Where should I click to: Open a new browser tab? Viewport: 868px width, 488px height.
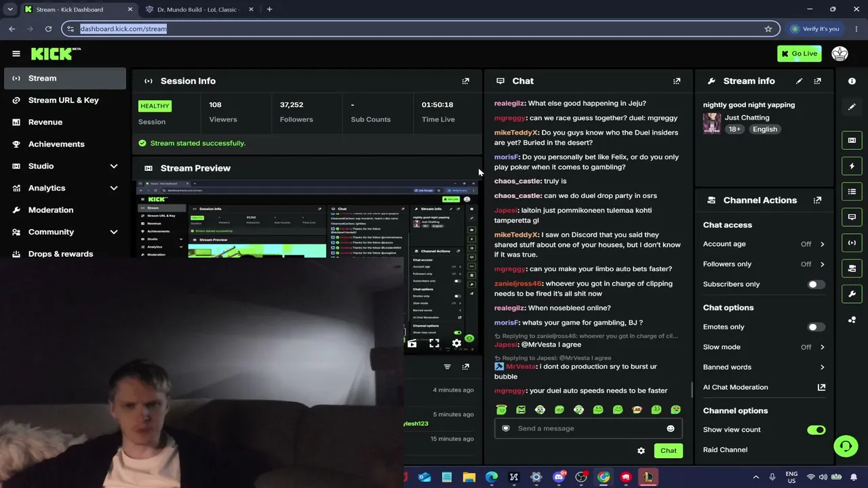pyautogui.click(x=269, y=9)
